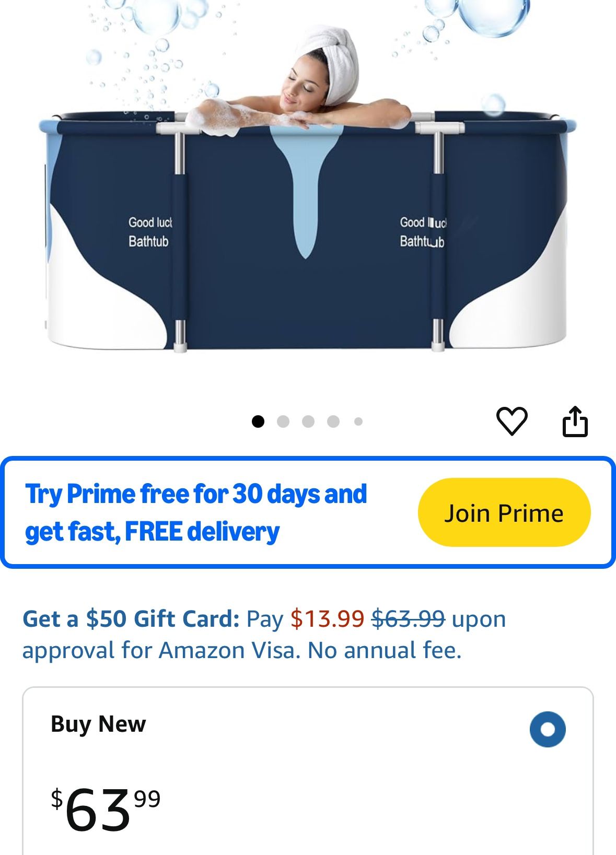
Task: Click the $13.99 discounted price
Action: (x=327, y=619)
